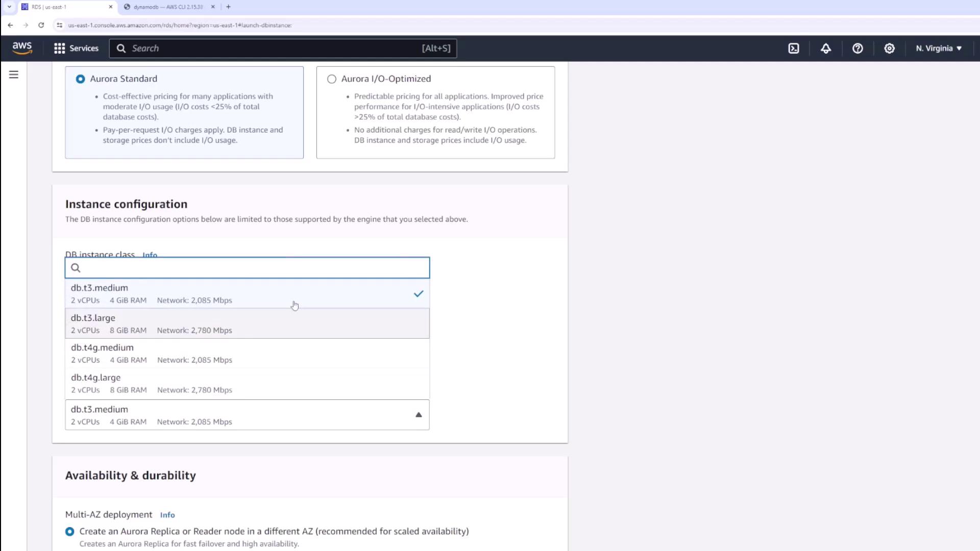
Task: Open the help question mark icon
Action: 857,48
